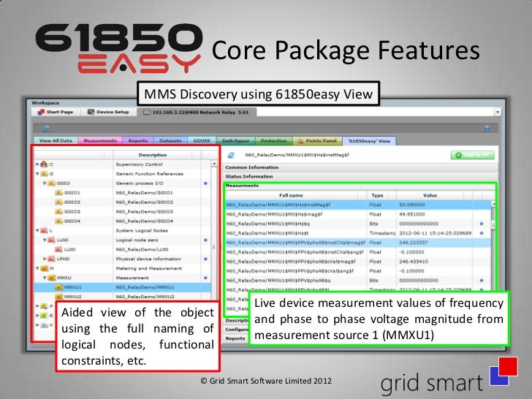Click the G folder icon in the tree
The width and height of the screenshot is (532, 399).
click(44, 174)
